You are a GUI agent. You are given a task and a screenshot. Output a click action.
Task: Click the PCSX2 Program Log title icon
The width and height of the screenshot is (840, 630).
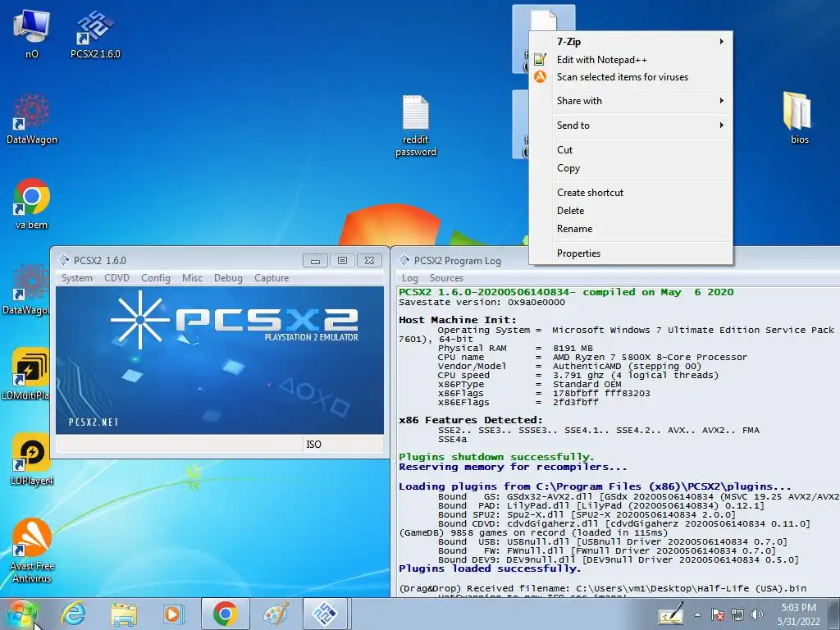click(404, 260)
